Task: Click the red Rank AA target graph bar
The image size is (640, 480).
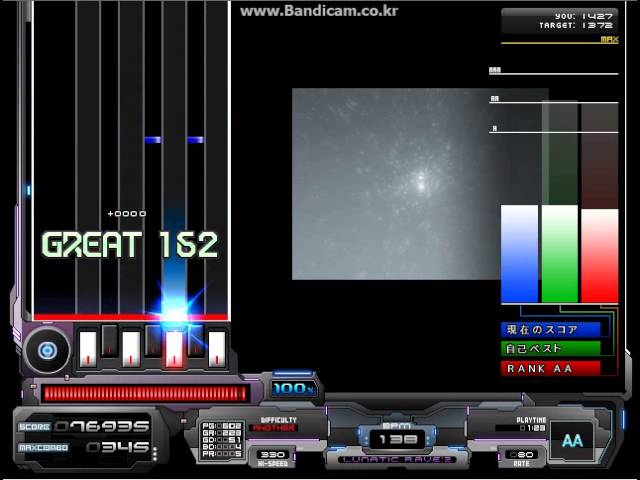Action: coord(600,256)
